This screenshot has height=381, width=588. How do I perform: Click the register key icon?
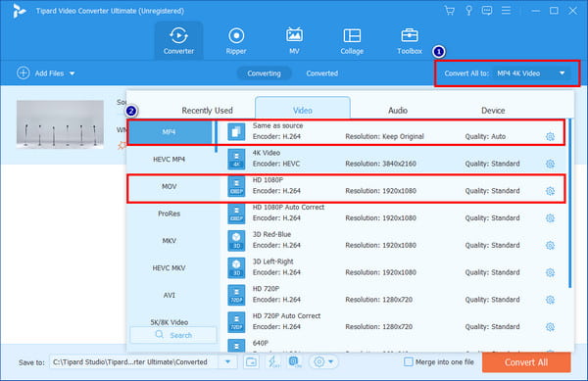point(468,11)
